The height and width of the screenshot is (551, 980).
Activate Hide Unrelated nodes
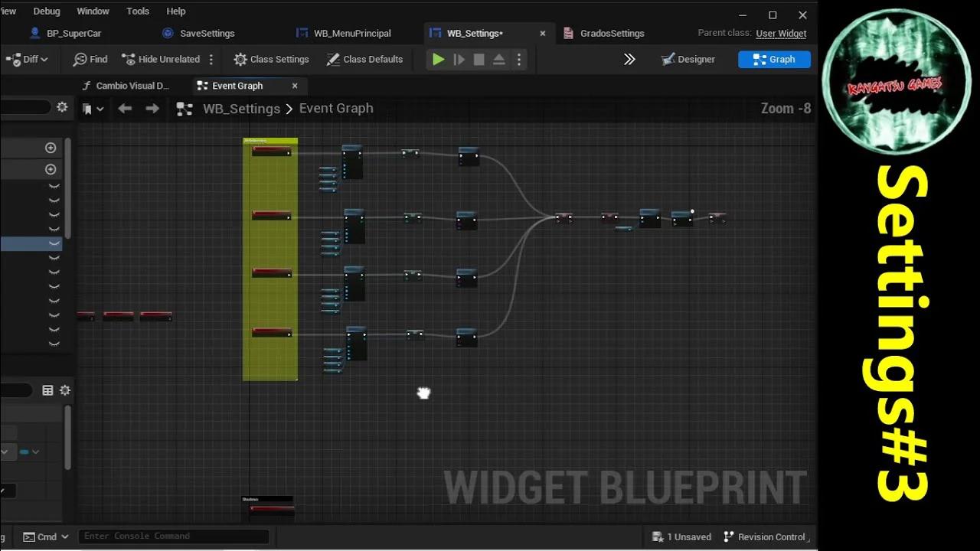pos(162,59)
